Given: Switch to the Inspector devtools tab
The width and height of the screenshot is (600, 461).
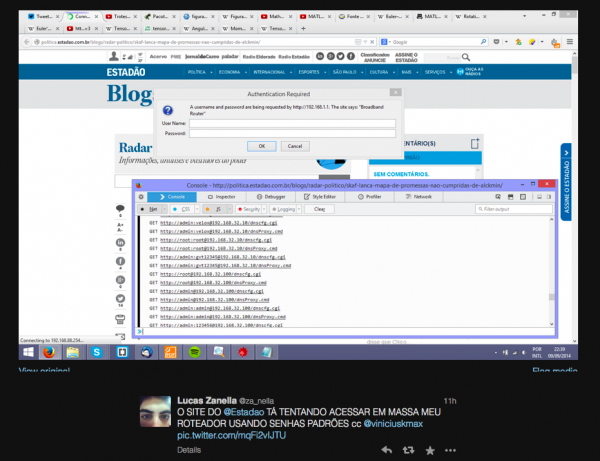Looking at the screenshot, I should point(226,197).
